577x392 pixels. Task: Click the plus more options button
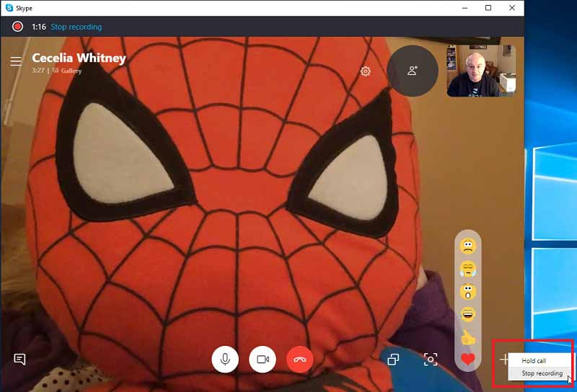click(x=504, y=359)
